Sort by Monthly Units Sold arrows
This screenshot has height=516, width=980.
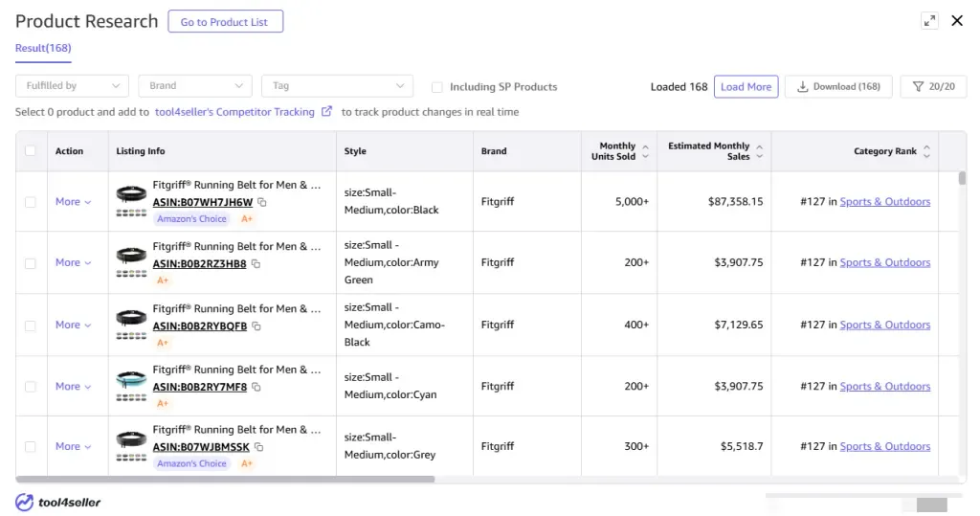tap(646, 151)
